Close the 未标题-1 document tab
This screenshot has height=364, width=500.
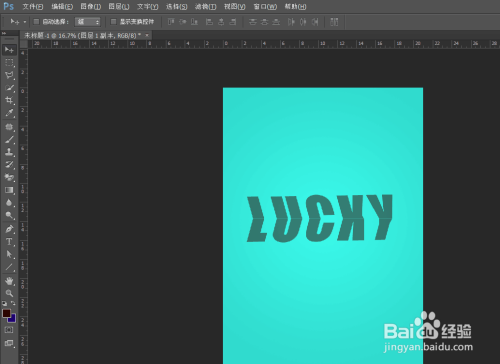coord(147,35)
